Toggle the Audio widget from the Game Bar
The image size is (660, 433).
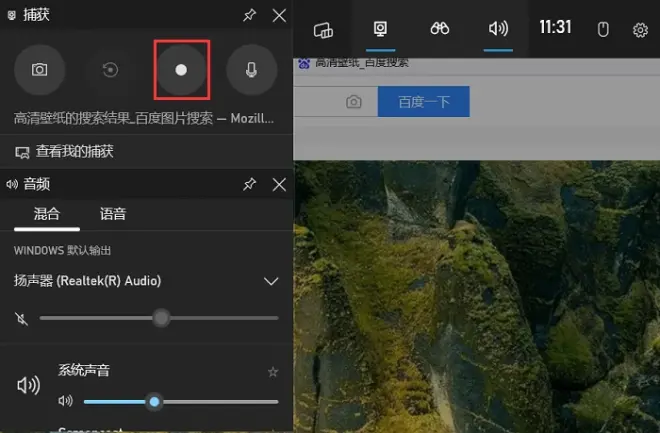pos(498,29)
